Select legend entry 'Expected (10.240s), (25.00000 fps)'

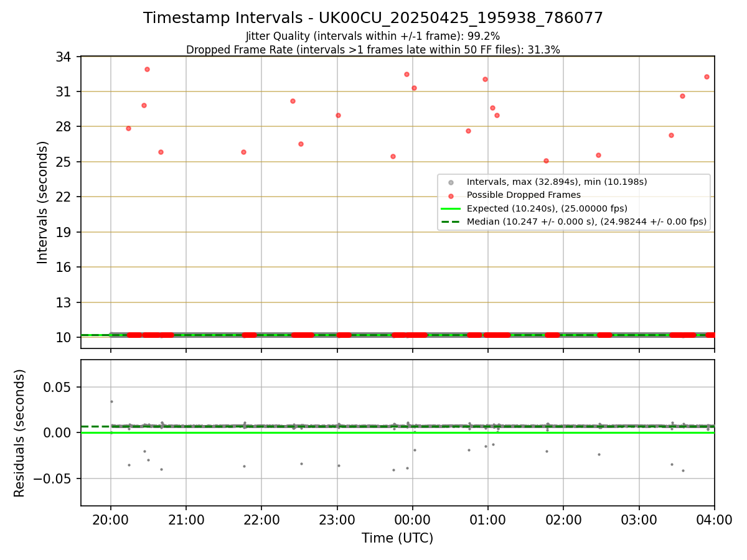547,208
